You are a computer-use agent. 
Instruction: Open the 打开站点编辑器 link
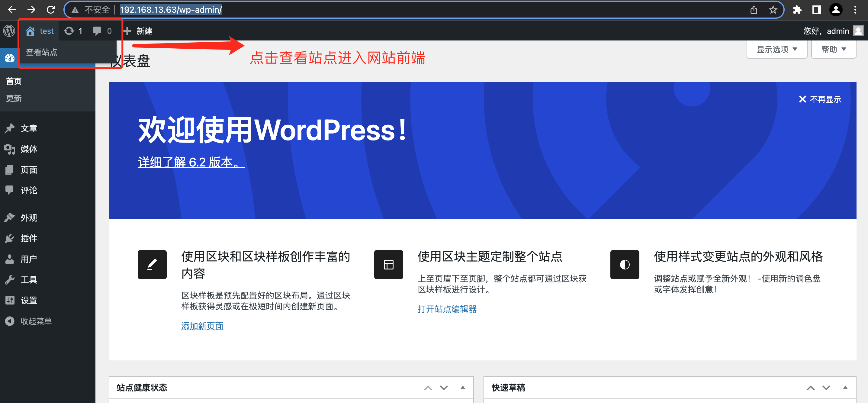pyautogui.click(x=447, y=309)
